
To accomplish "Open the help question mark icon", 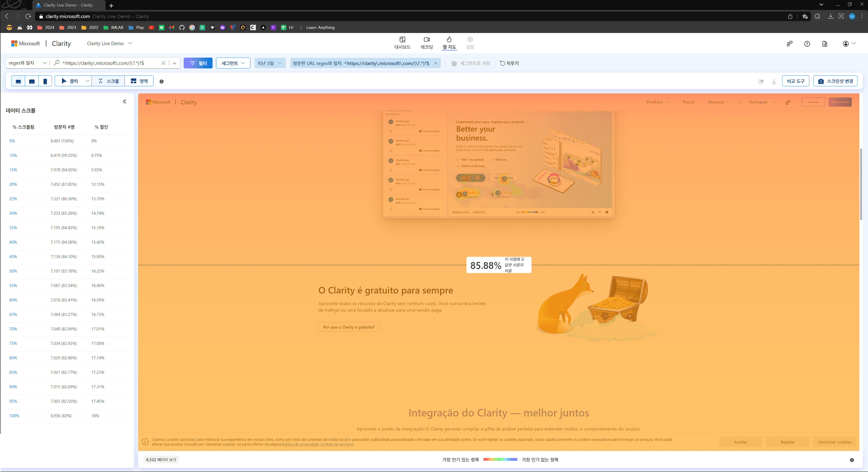I will pyautogui.click(x=807, y=44).
